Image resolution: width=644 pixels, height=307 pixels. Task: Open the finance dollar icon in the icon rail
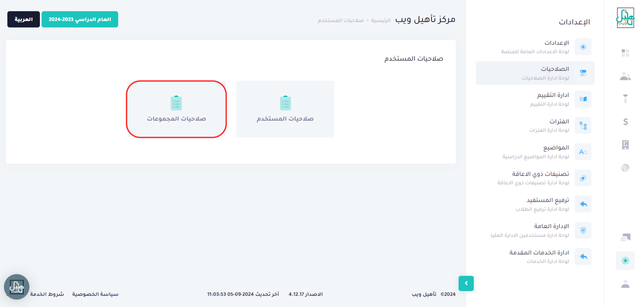tap(625, 122)
